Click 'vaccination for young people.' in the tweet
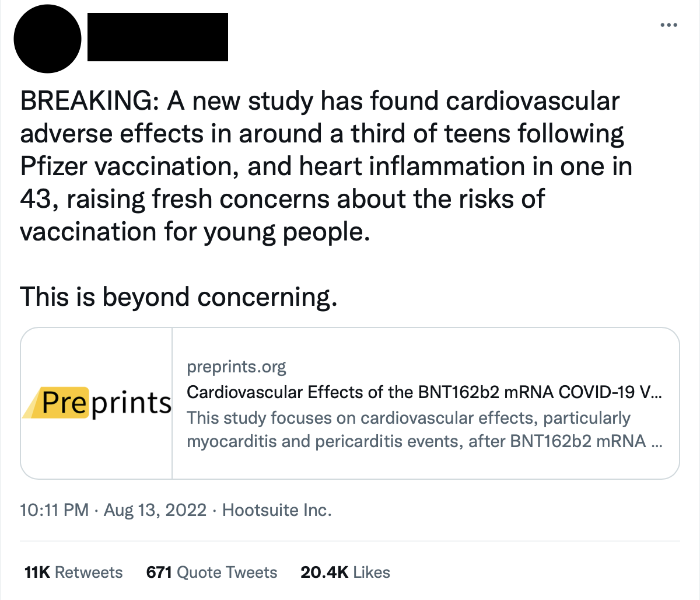The width and height of the screenshot is (700, 600). 195,232
